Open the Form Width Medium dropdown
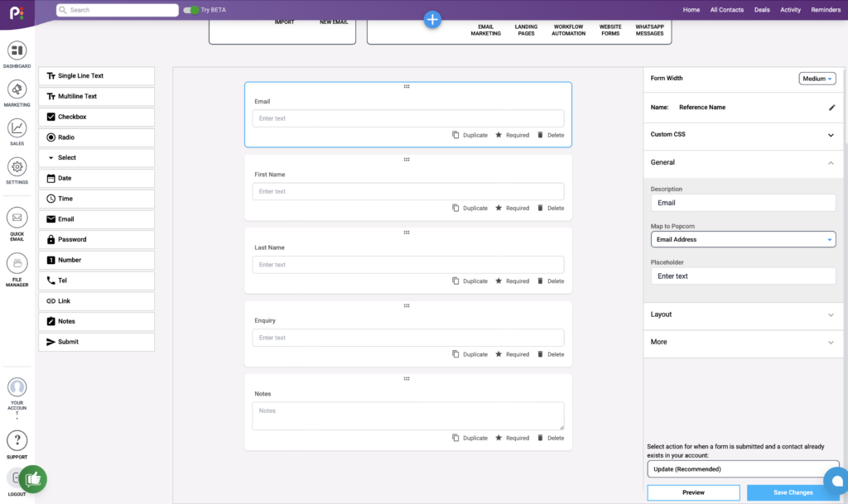 coord(817,79)
